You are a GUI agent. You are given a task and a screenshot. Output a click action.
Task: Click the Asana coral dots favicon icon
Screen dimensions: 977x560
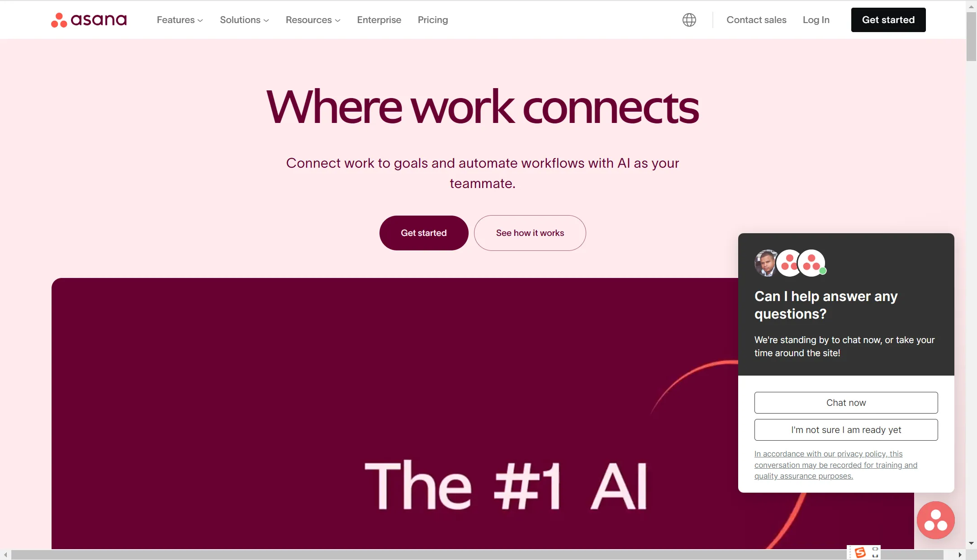pyautogui.click(x=58, y=19)
